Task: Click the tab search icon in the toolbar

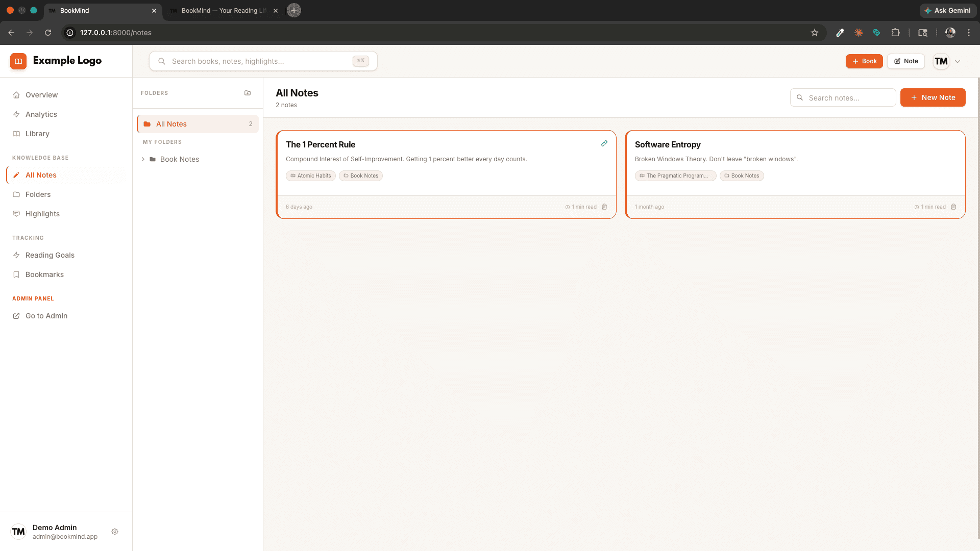Action: tap(923, 33)
